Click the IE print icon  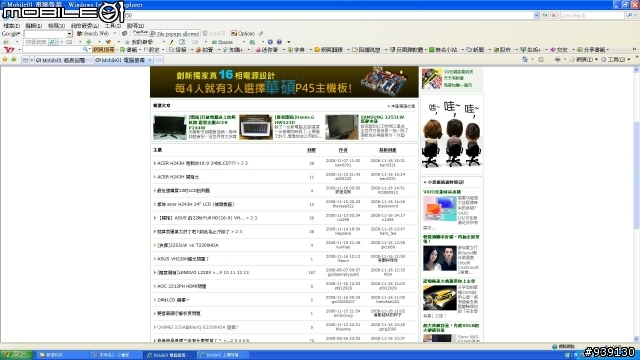pyautogui.click(x=558, y=60)
